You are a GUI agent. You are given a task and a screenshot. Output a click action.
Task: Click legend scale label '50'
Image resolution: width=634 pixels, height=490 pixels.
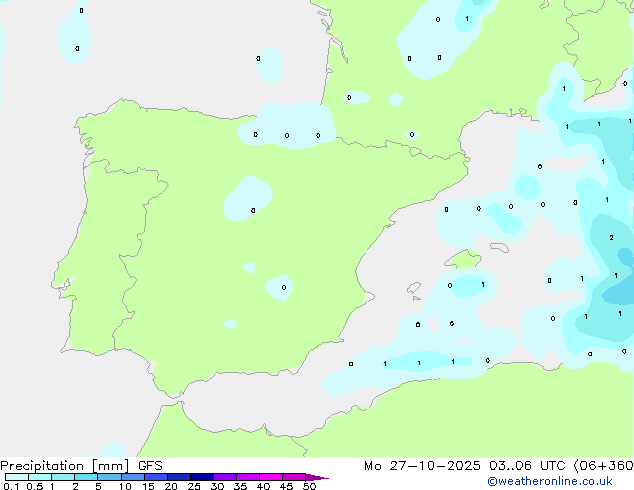tap(309, 486)
